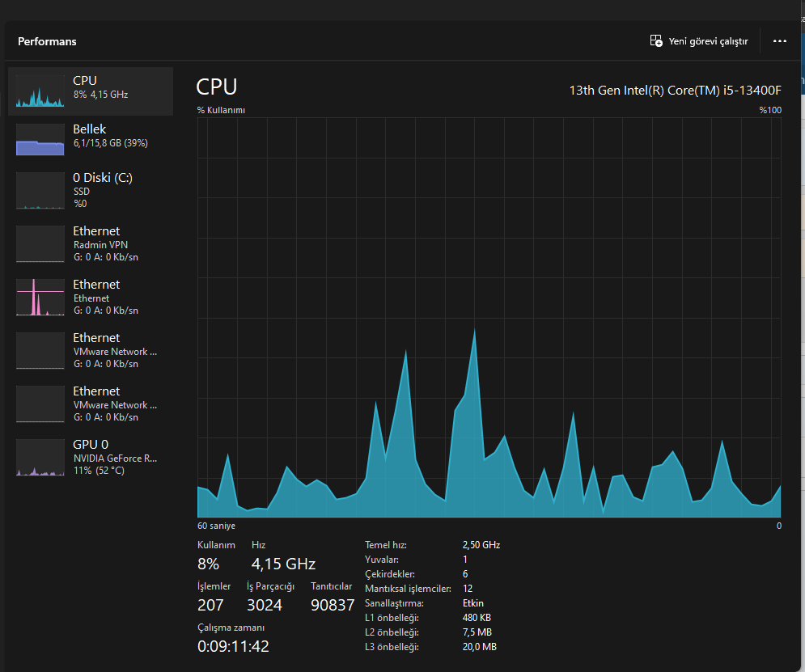Click the 'Çekirdekler:' label
805x672 pixels.
point(390,574)
